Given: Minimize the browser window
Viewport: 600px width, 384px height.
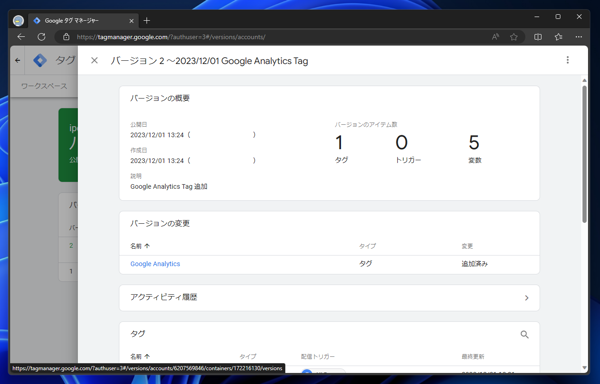Looking at the screenshot, I should 536,17.
